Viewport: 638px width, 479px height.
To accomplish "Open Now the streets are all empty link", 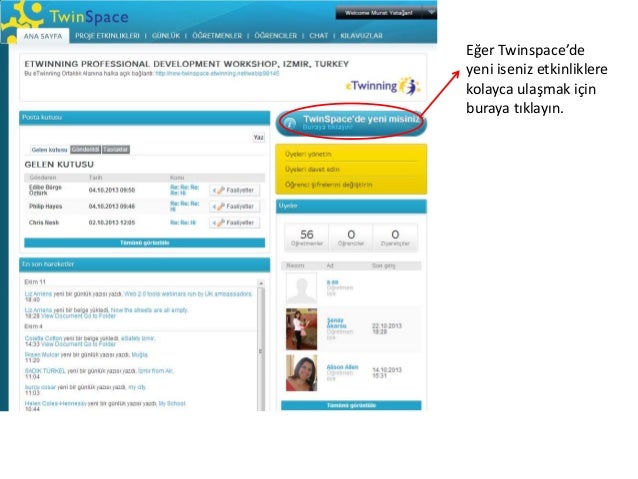I will pos(149,310).
